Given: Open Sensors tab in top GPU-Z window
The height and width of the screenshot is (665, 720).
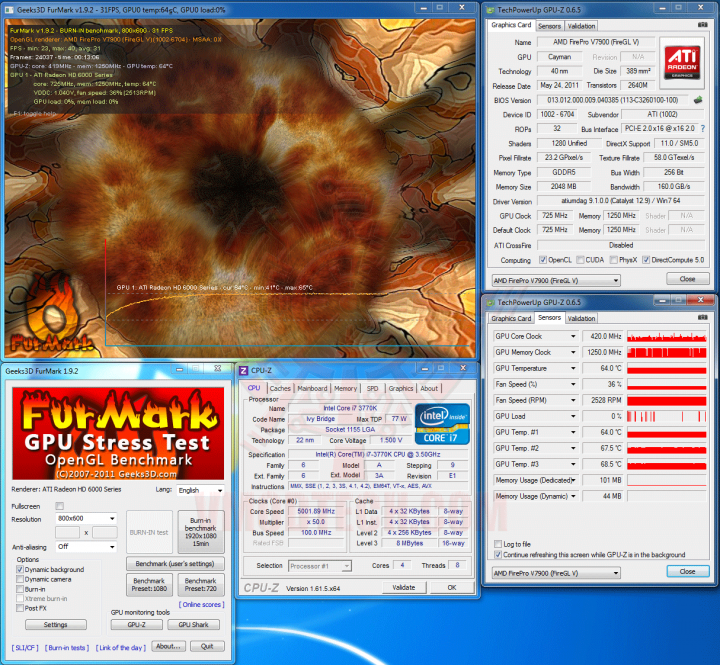Looking at the screenshot, I should (549, 26).
